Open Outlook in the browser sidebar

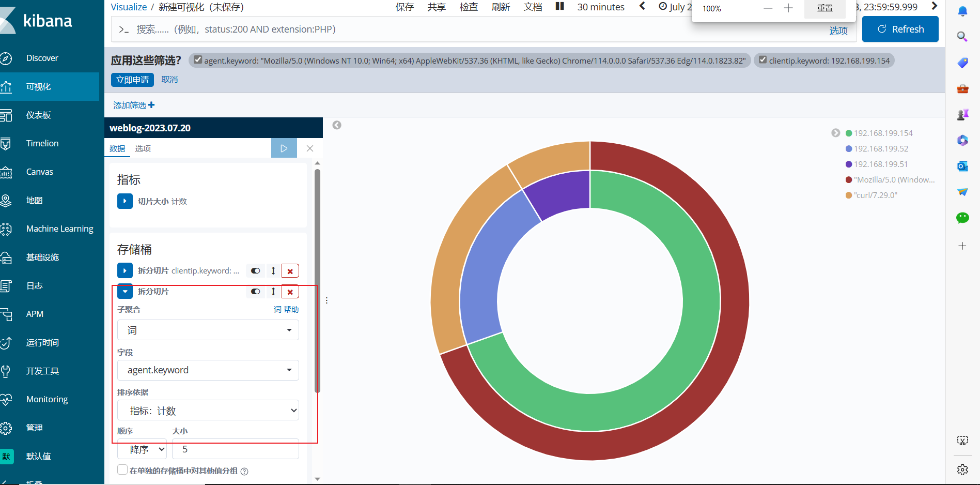[962, 166]
